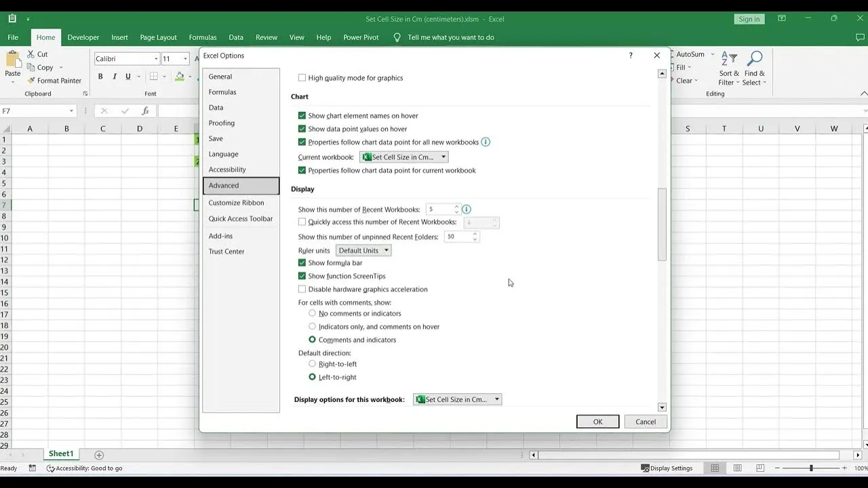Expand the Current workbook dropdown
Screen dimensions: 868x488
tap(443, 156)
